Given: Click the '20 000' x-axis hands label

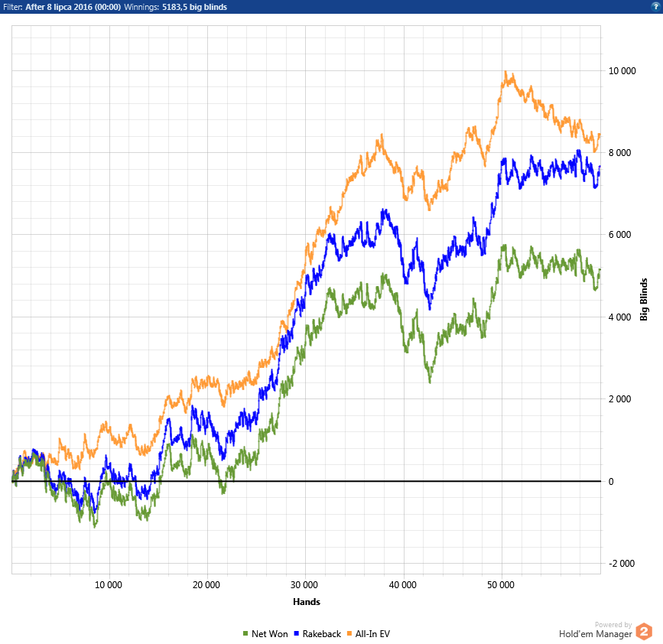Looking at the screenshot, I should 206,585.
